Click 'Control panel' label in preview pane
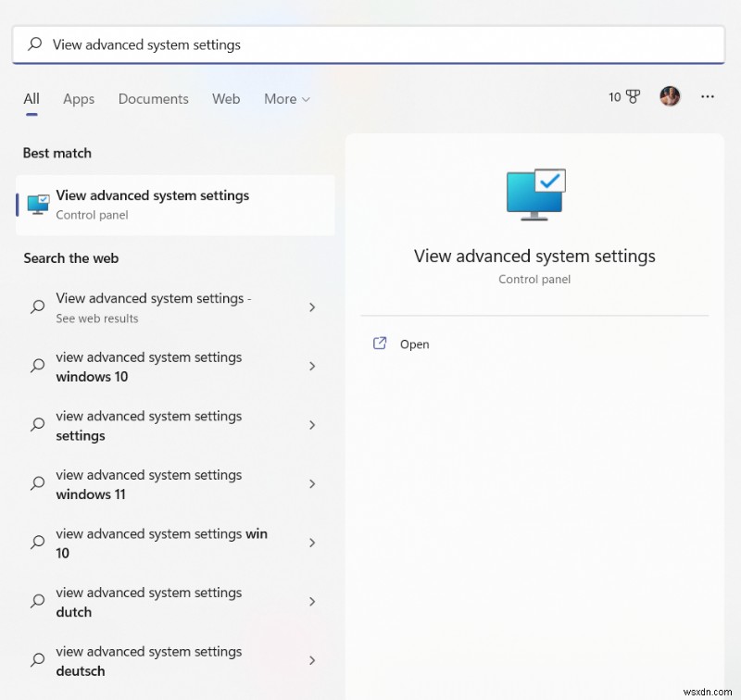Image resolution: width=741 pixels, height=700 pixels. [x=534, y=279]
